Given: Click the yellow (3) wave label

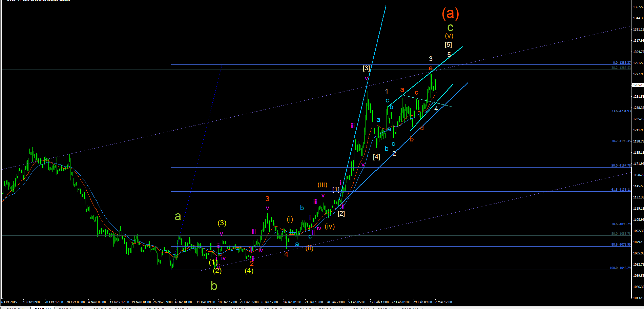Looking at the screenshot, I should coord(222,223).
